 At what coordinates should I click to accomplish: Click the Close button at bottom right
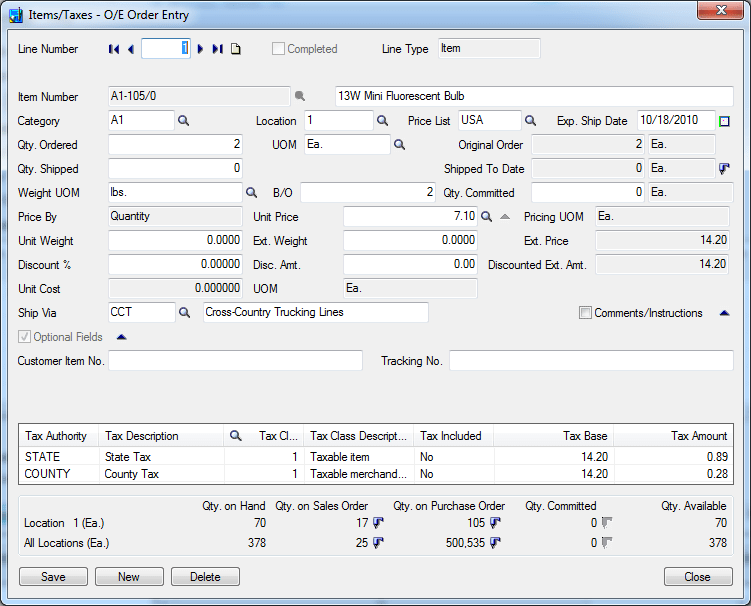pyautogui.click(x=698, y=577)
